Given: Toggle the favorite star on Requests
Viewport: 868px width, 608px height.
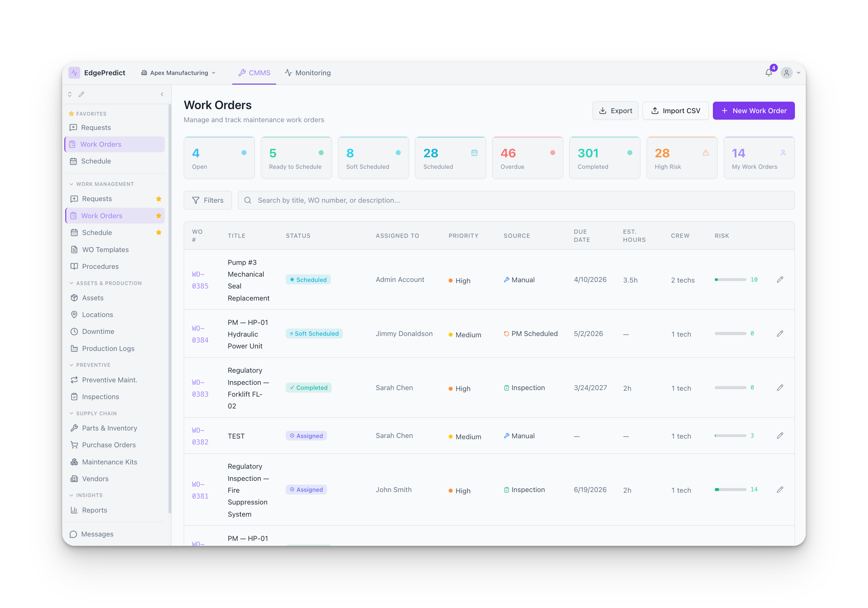Looking at the screenshot, I should 159,198.
